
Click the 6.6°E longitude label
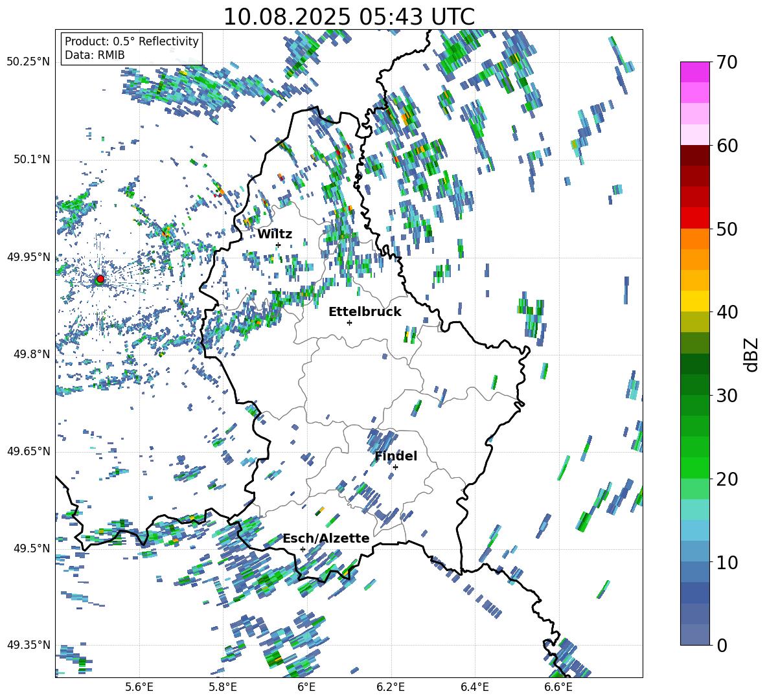(558, 687)
